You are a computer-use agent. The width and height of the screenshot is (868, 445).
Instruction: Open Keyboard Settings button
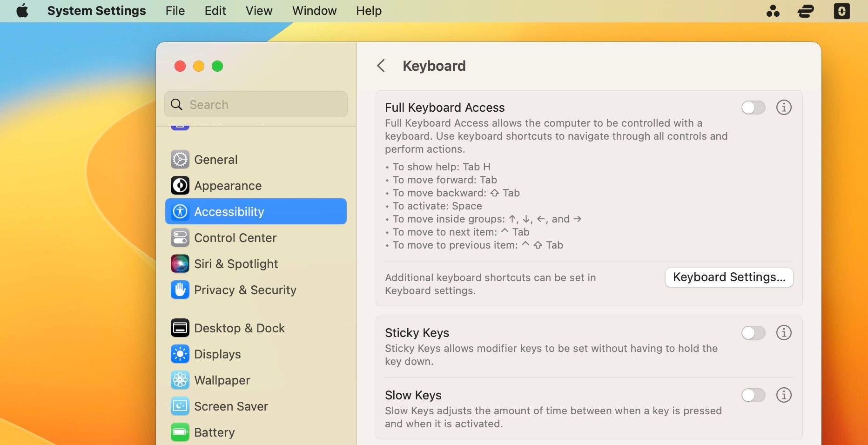(x=729, y=277)
